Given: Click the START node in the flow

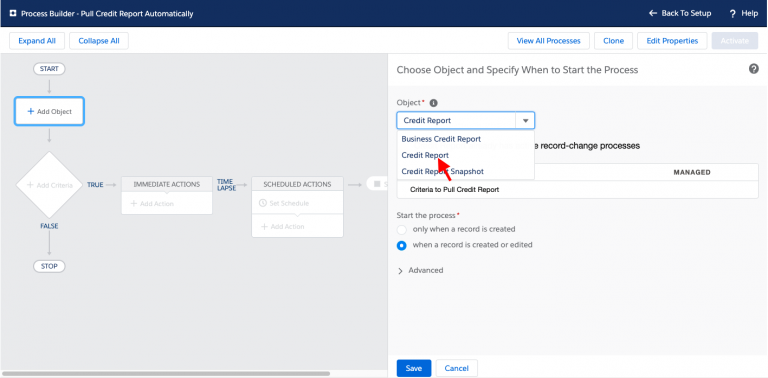Looking at the screenshot, I should pos(49,69).
